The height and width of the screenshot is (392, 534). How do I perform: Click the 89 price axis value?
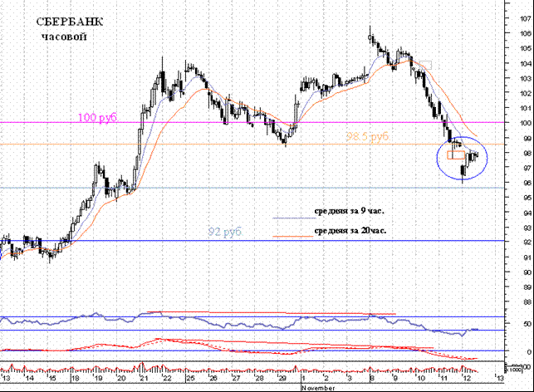point(527,287)
